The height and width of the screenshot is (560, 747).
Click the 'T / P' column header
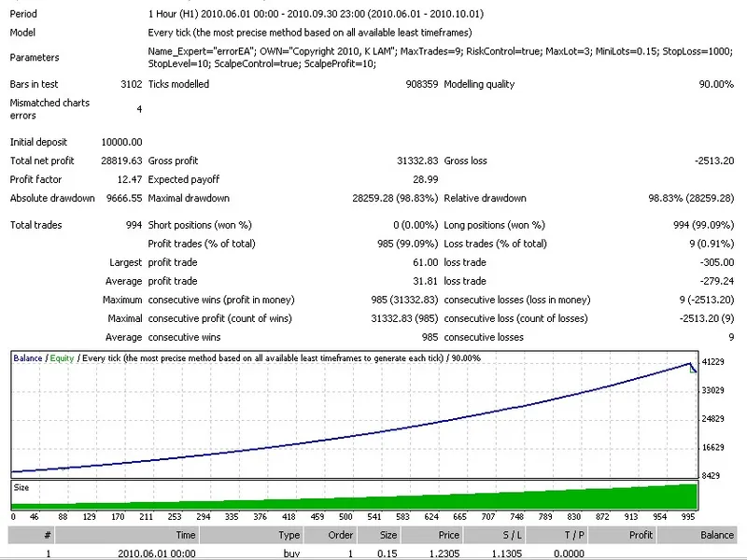pyautogui.click(x=557, y=535)
